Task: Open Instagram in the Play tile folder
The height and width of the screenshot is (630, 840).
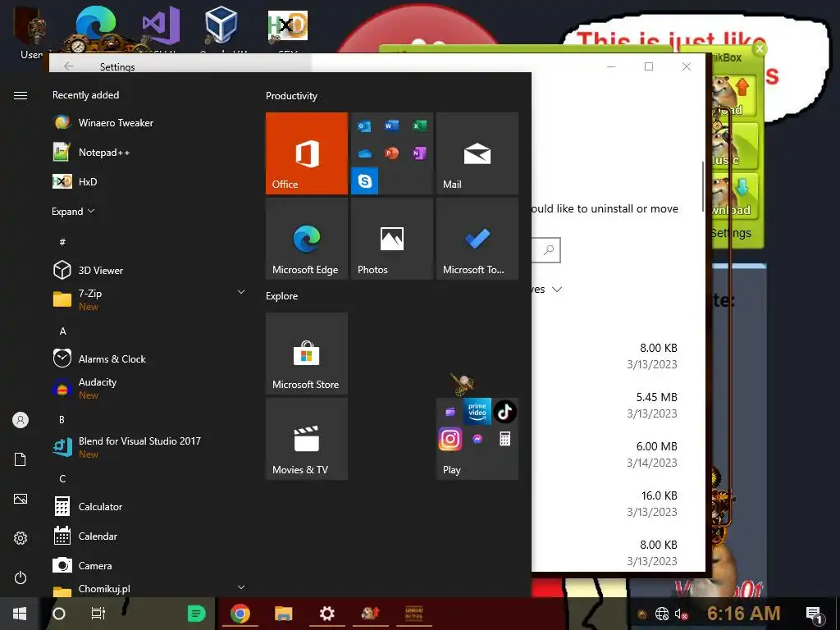Action: click(x=450, y=439)
